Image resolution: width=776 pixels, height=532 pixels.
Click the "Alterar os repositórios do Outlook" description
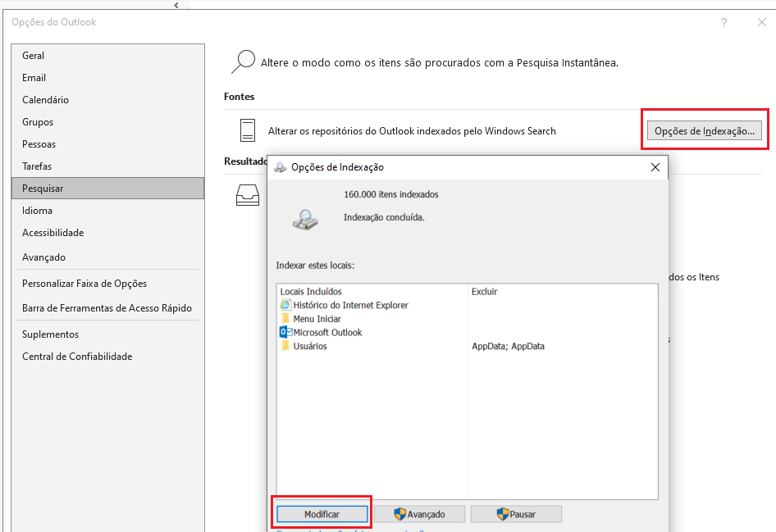tap(412, 131)
